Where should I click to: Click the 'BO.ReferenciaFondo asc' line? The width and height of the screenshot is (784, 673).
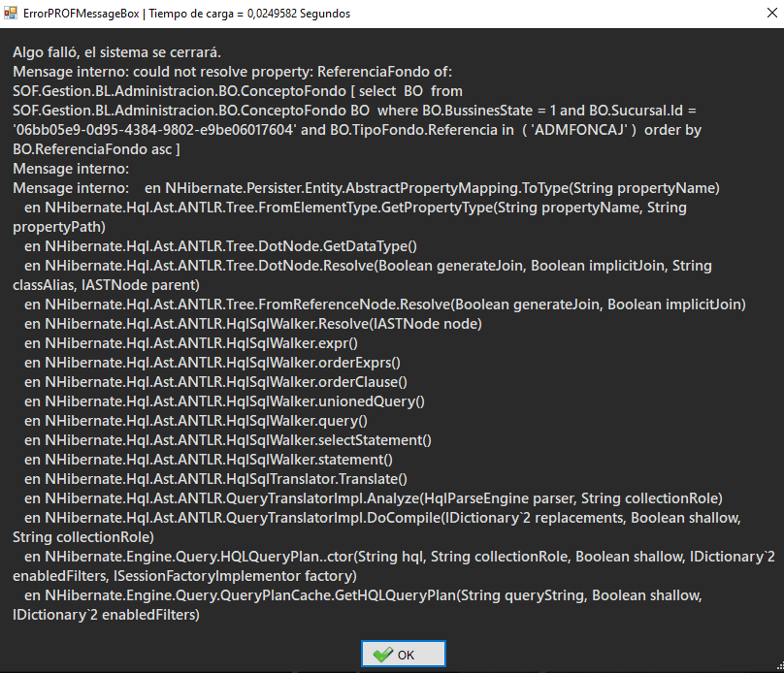(x=97, y=149)
